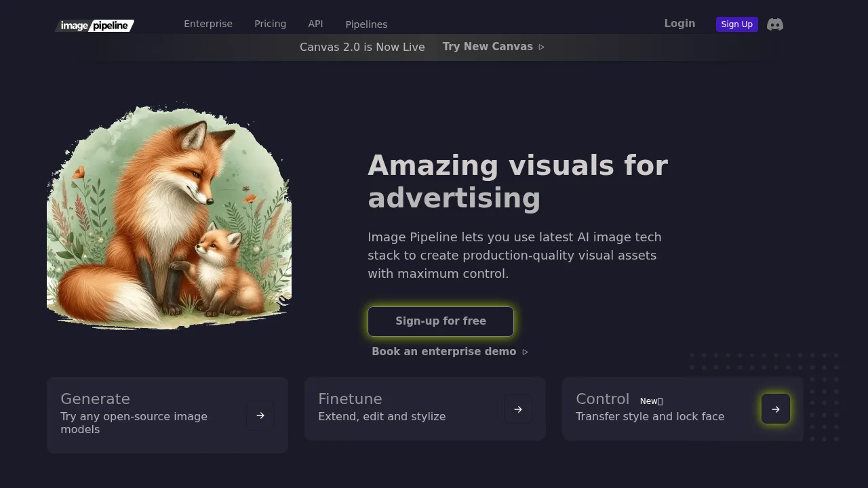The image size is (868, 488).
Task: Click the Sign Up button in the header
Action: (x=736, y=24)
